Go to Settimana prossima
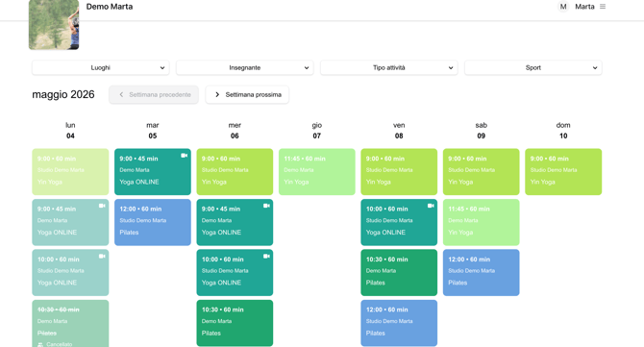Screen dimensions: 644x347 click(x=247, y=94)
